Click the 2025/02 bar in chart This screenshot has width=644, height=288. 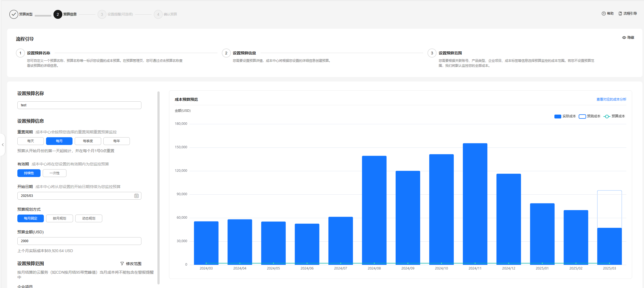click(x=576, y=237)
